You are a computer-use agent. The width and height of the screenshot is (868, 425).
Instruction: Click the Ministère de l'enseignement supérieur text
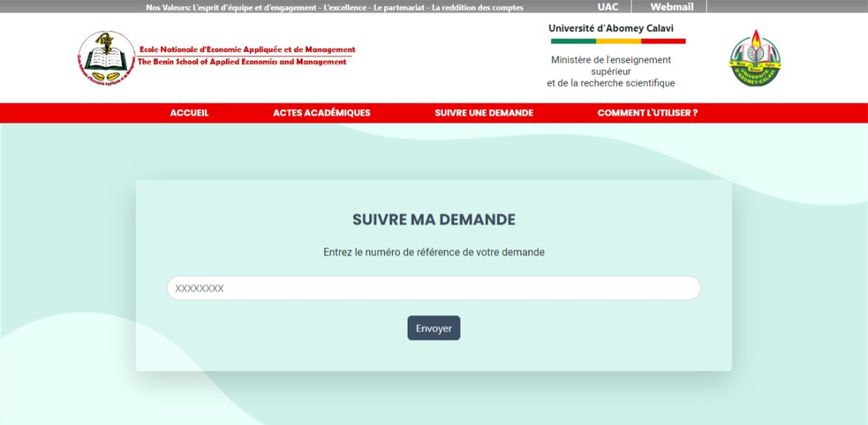coord(611,71)
